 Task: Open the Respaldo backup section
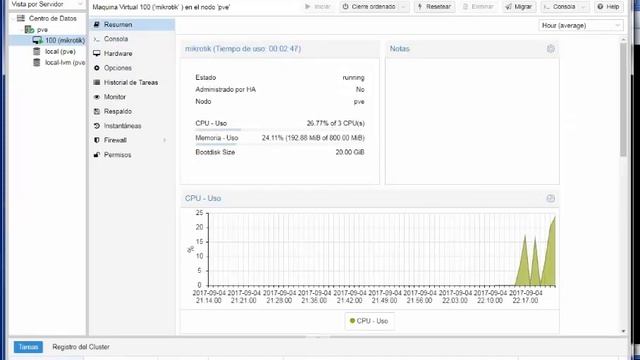click(x=132, y=111)
